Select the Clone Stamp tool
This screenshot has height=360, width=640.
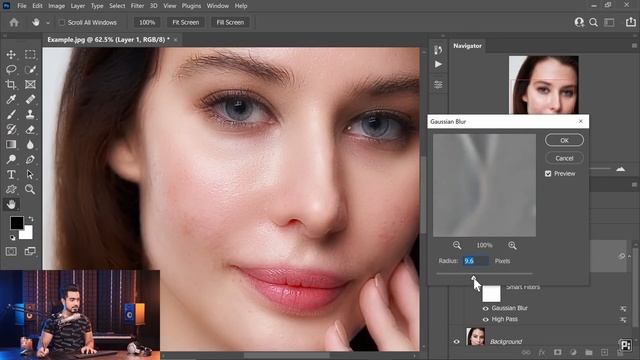pos(30,114)
